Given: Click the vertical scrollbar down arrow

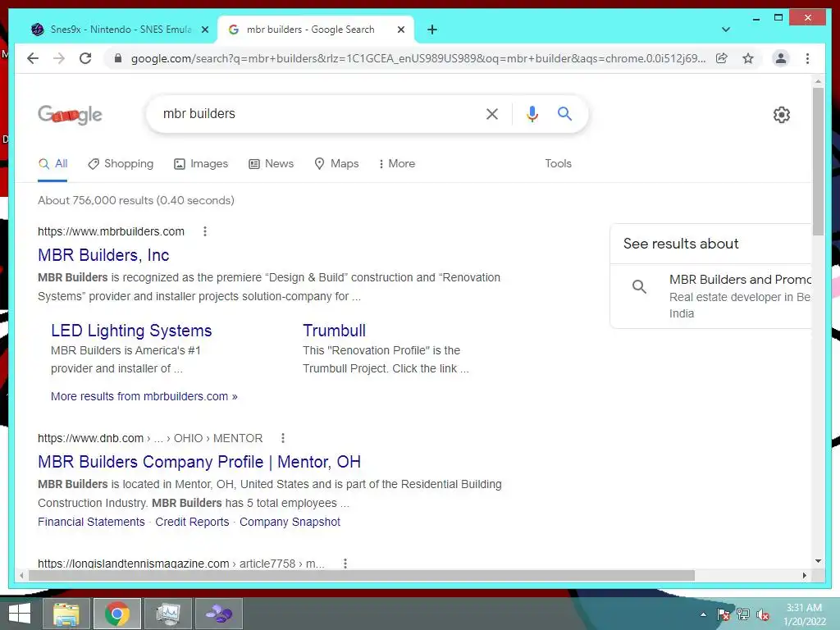Looking at the screenshot, I should tap(818, 561).
